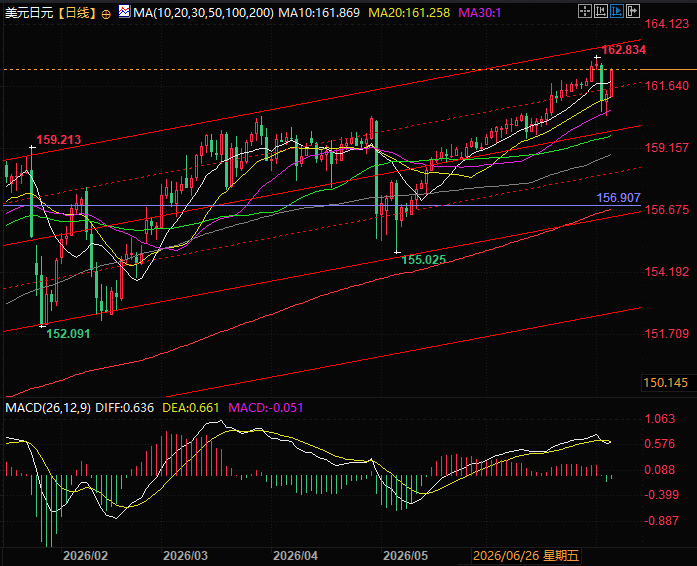697x566 pixels.
Task: Click the crosshair cursor icon at top right
Action: point(585,11)
